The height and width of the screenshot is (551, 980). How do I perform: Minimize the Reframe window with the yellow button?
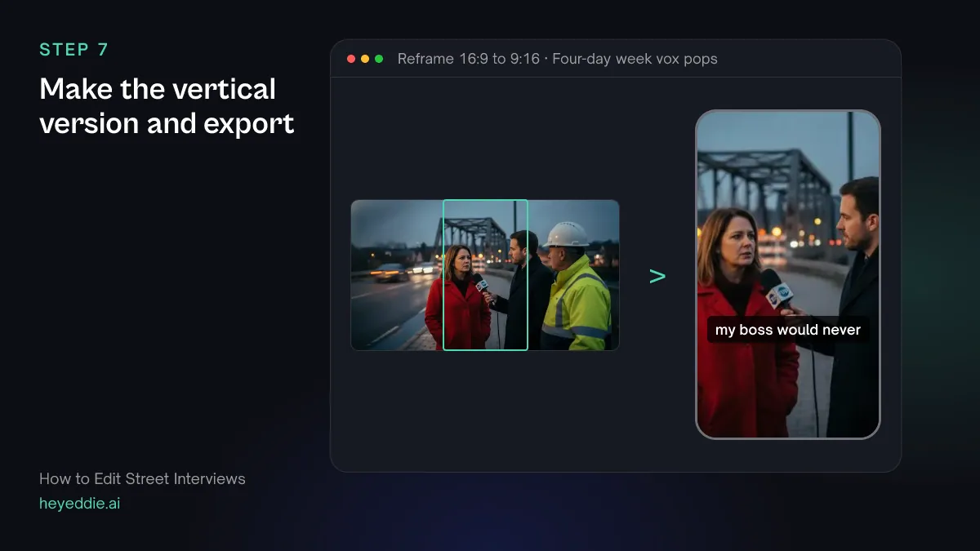pyautogui.click(x=365, y=59)
